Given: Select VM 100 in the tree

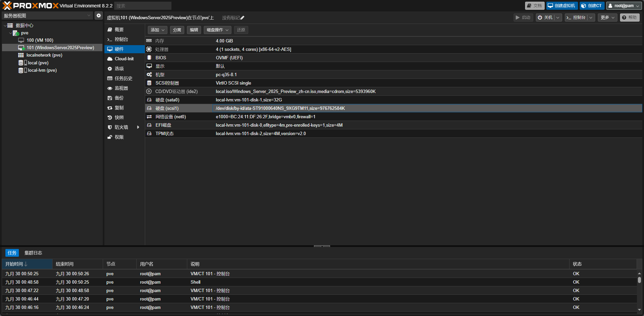Looking at the screenshot, I should [x=40, y=40].
